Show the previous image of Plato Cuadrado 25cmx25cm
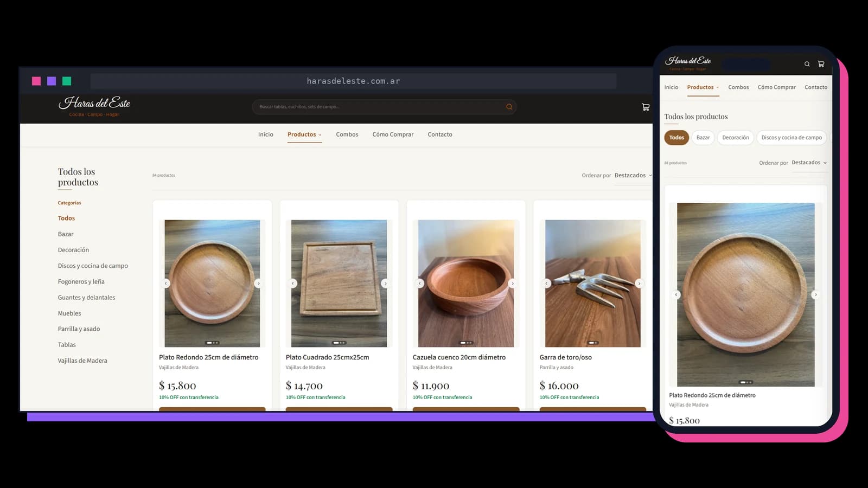868x488 pixels. pyautogui.click(x=293, y=283)
